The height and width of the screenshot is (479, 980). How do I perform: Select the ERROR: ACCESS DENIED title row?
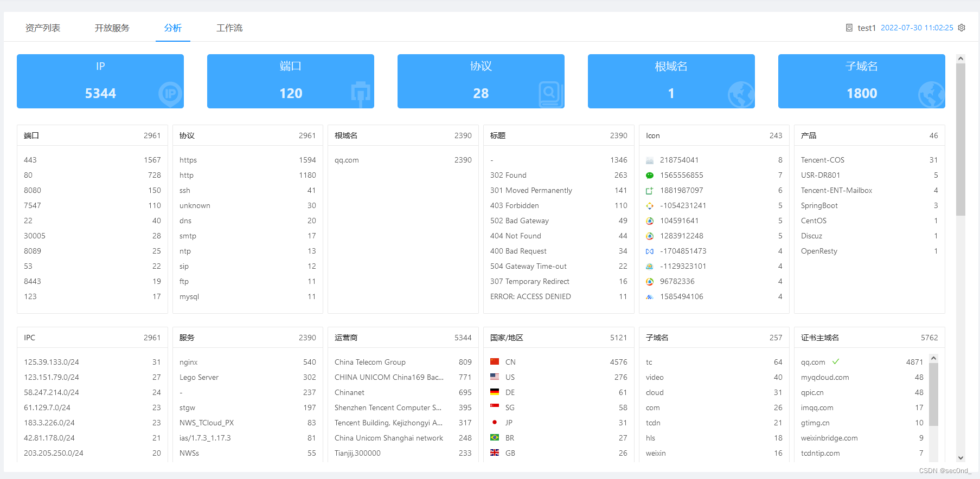559,296
